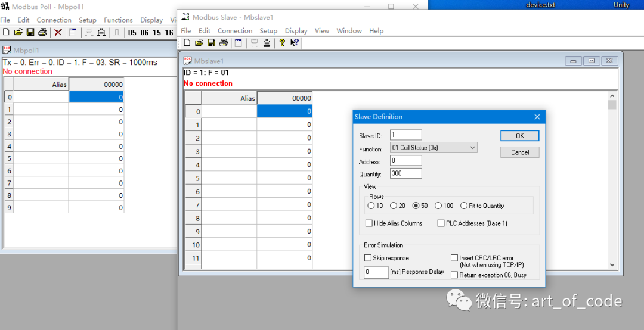Open the Functions menu in Modbus Poll
Screen dimensions: 644x330
click(x=118, y=20)
